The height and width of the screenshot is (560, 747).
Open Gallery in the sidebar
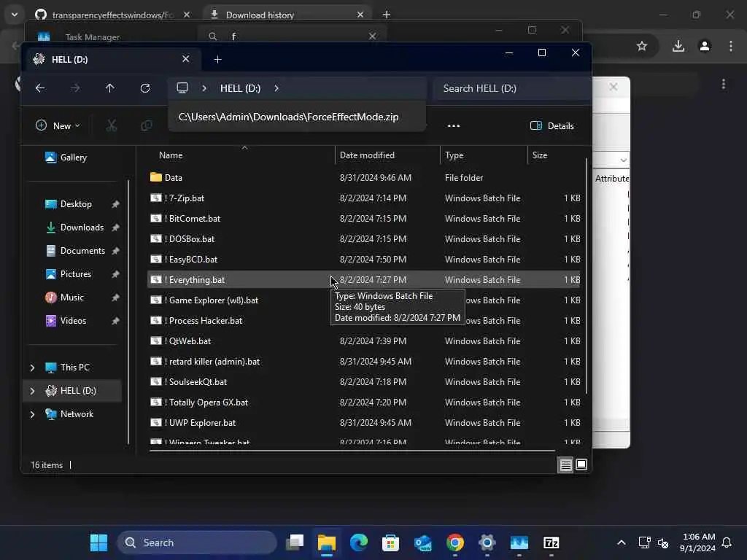coord(66,157)
